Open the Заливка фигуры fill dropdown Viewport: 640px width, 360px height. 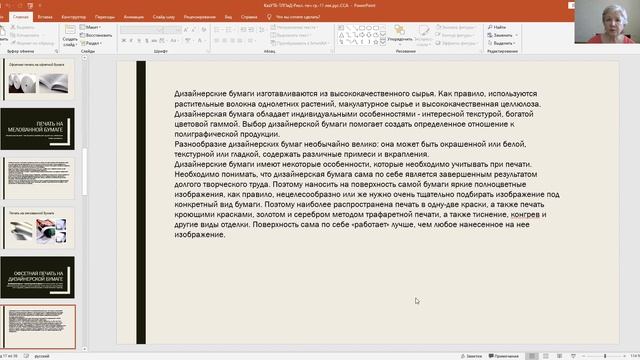click(x=456, y=27)
